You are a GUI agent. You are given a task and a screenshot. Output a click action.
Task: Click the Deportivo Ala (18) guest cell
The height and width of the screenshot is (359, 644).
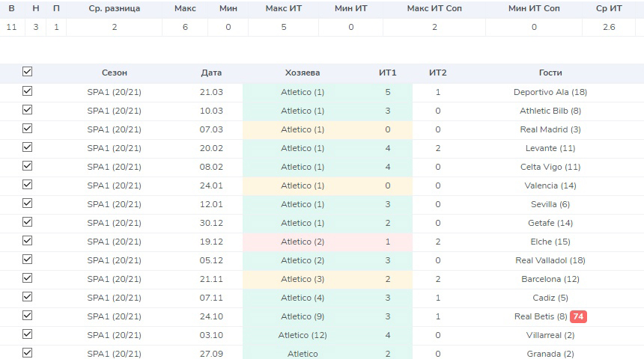pos(550,92)
